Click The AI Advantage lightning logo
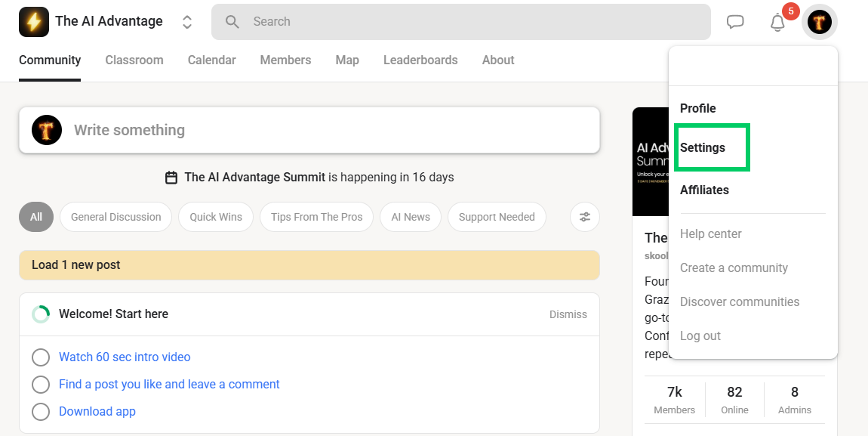The height and width of the screenshot is (436, 868). pyautogui.click(x=34, y=22)
